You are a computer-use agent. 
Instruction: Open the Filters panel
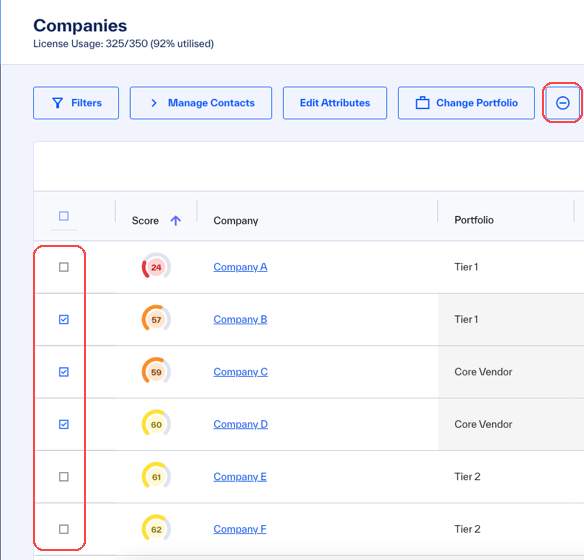pos(76,103)
